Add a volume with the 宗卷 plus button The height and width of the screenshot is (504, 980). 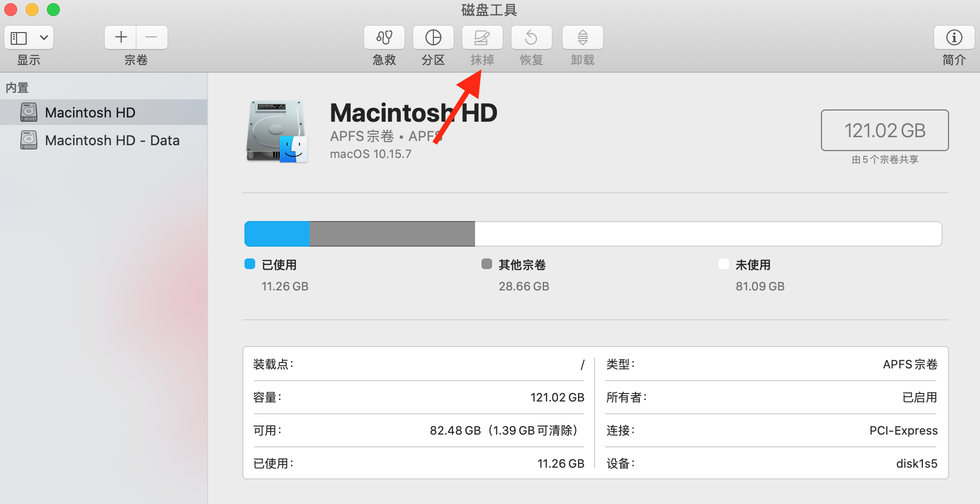pyautogui.click(x=120, y=37)
